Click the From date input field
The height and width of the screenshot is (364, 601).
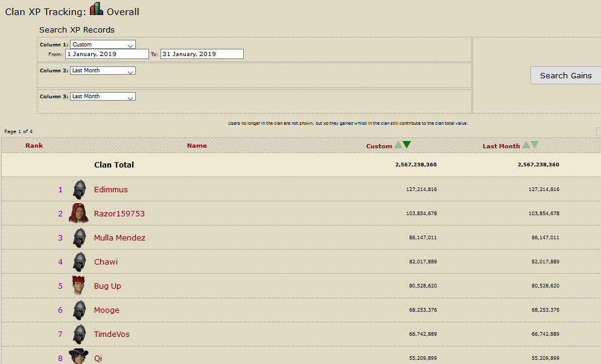coord(107,54)
